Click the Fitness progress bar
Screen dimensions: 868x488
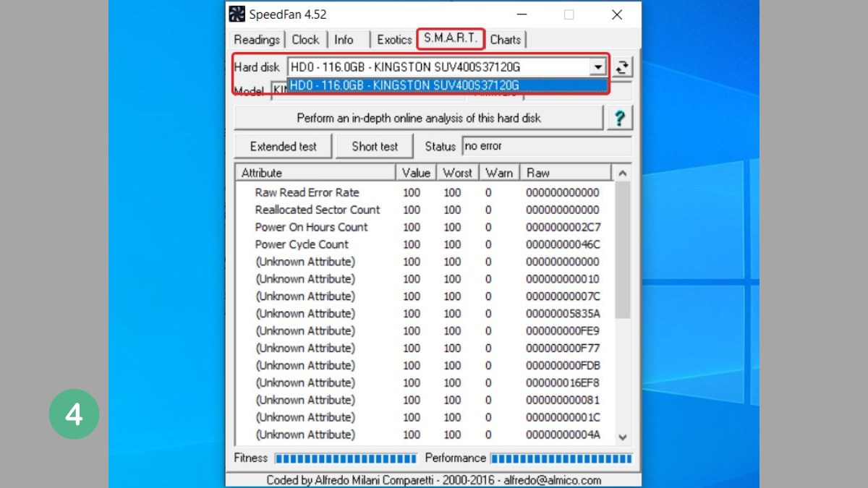coord(346,458)
